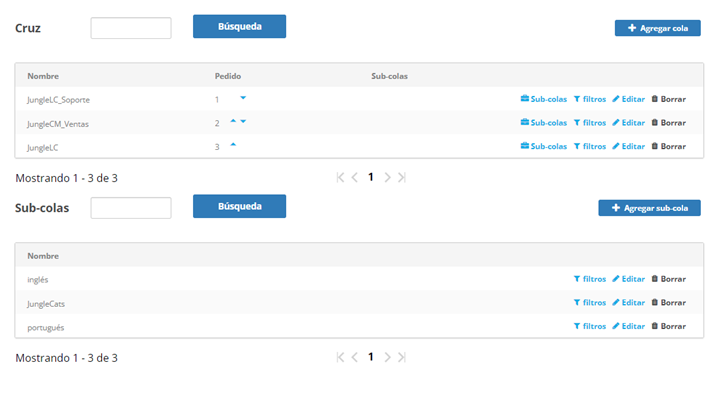Edit the JungleCM_Ventas queue

(629, 123)
